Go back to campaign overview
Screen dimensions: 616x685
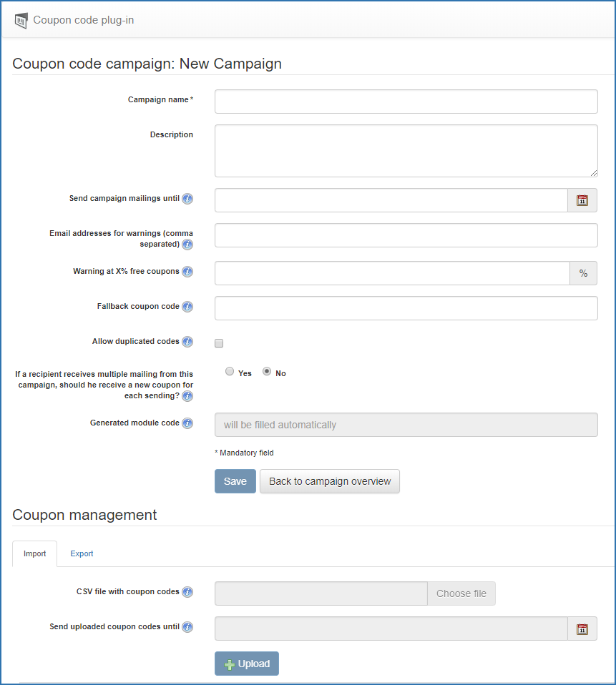coord(330,481)
